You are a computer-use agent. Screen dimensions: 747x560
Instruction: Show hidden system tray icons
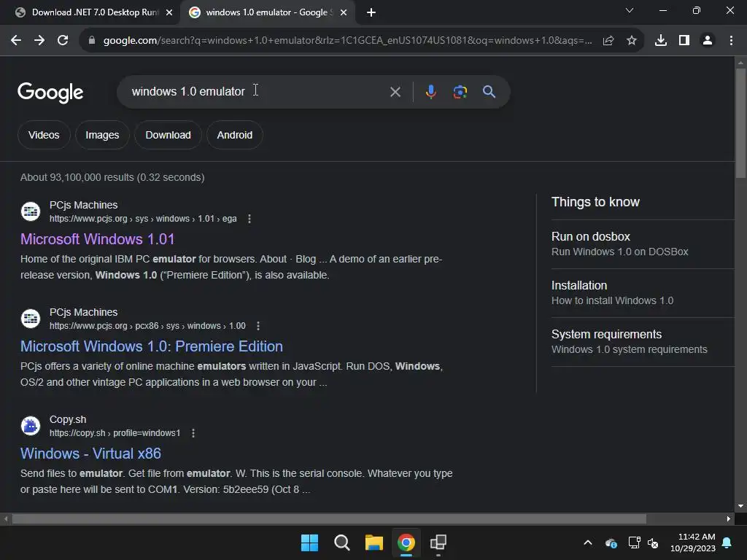pyautogui.click(x=588, y=542)
